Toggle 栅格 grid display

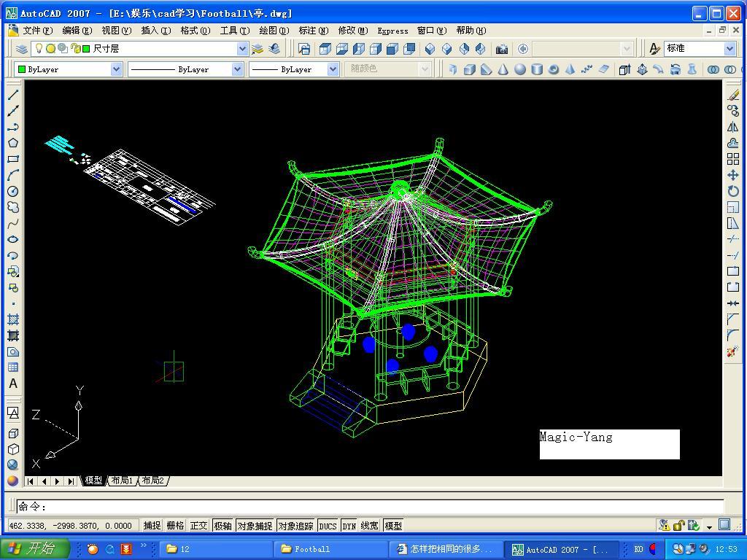(x=175, y=526)
